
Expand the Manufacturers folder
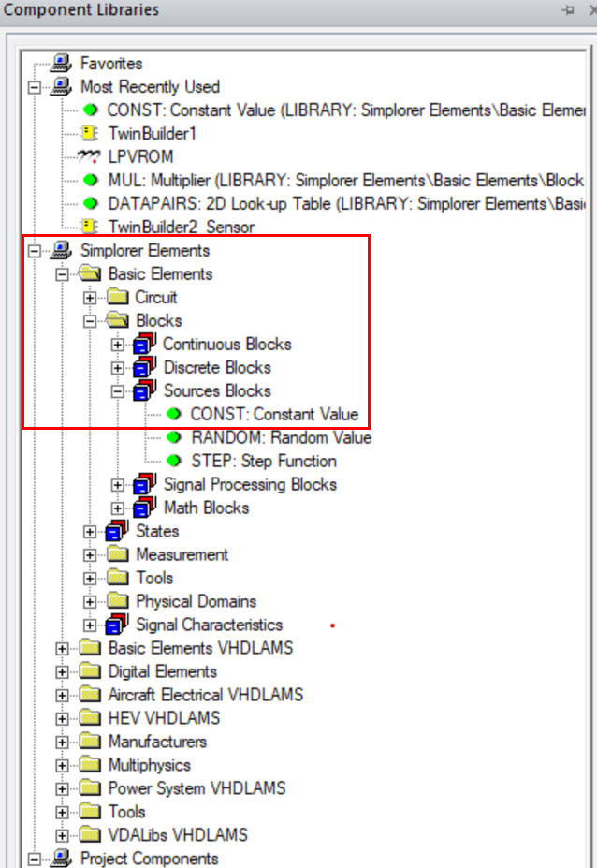(62, 742)
